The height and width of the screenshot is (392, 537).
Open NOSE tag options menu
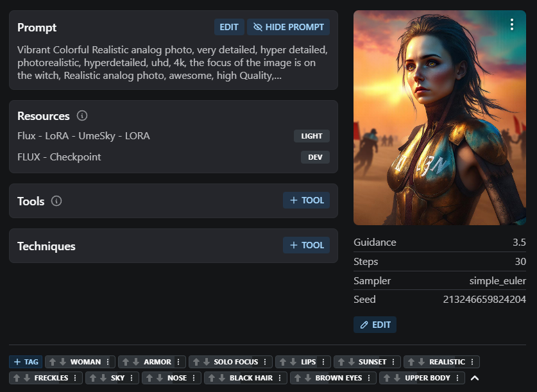[x=194, y=378]
